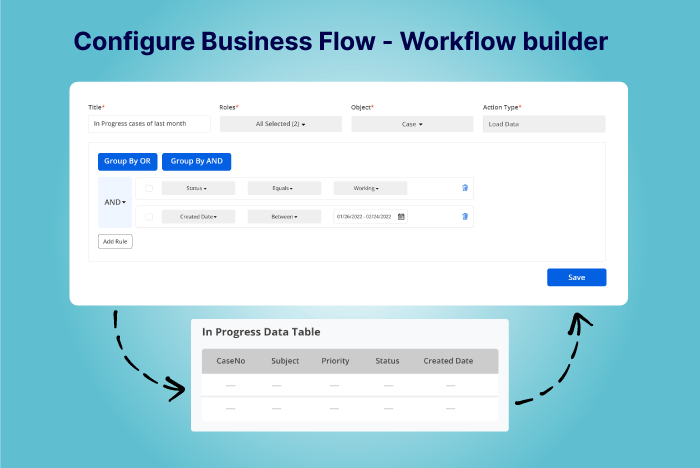Click the Action Type Load Data field
Viewport: 700px width, 468px height.
(x=544, y=124)
